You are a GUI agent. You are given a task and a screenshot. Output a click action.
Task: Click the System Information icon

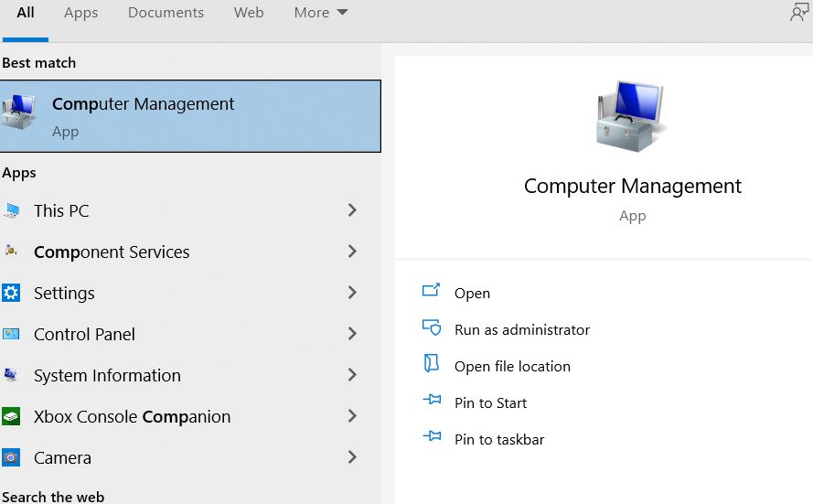pyautogui.click(x=11, y=375)
